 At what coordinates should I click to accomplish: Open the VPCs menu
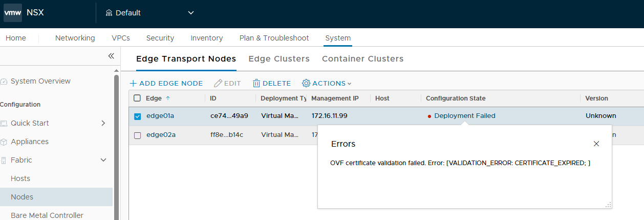point(121,38)
